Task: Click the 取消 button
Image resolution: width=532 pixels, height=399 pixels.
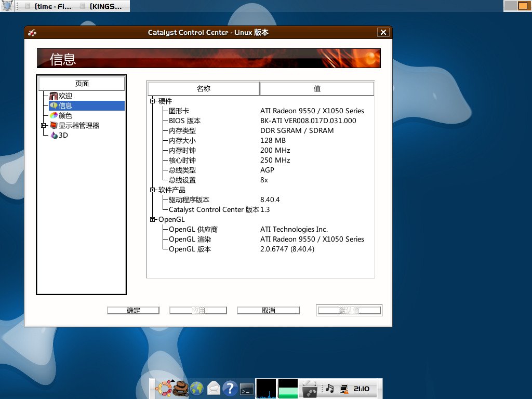Action: [269, 311]
